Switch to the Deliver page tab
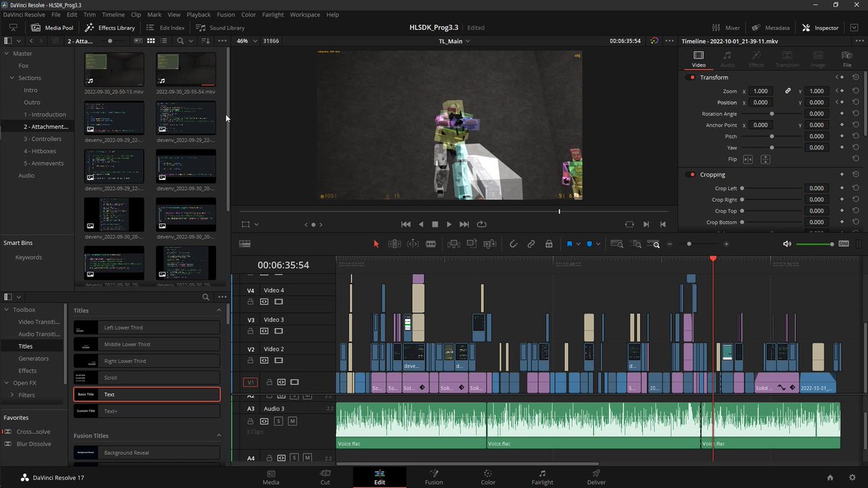868x488 pixels. (x=597, y=477)
